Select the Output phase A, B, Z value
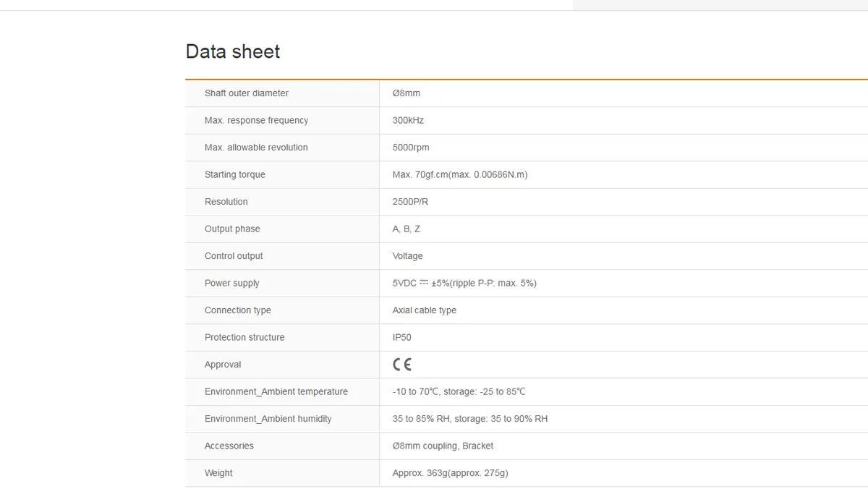 [407, 229]
